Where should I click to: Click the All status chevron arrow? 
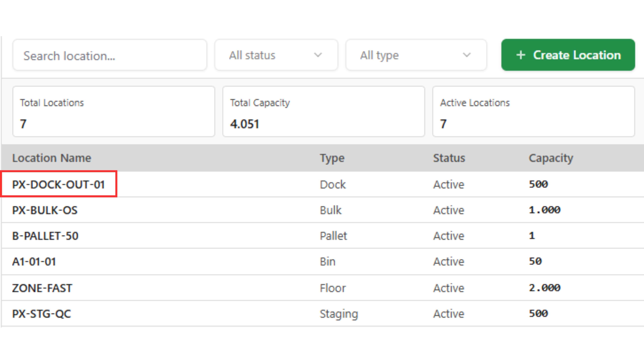(x=318, y=55)
